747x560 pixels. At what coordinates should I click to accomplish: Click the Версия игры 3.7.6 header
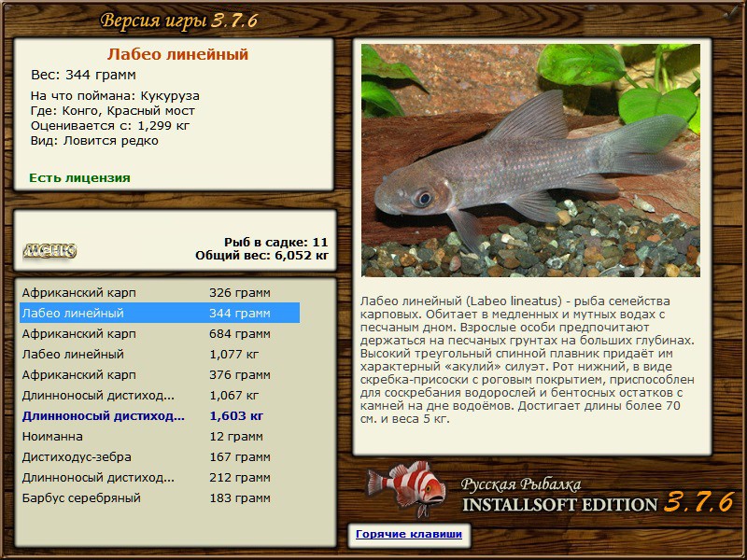[x=179, y=21]
